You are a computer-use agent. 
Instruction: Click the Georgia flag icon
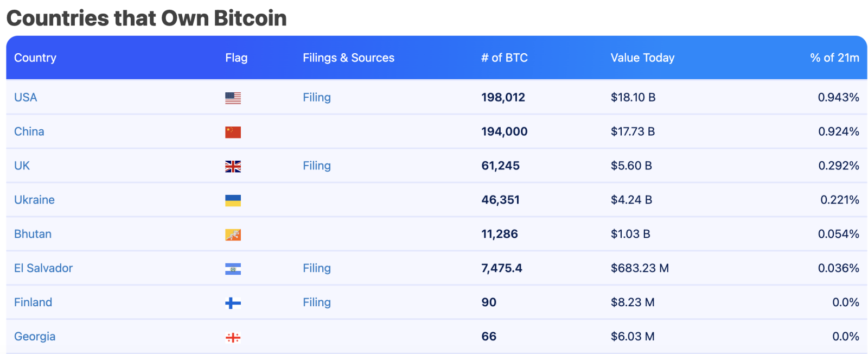click(x=233, y=337)
